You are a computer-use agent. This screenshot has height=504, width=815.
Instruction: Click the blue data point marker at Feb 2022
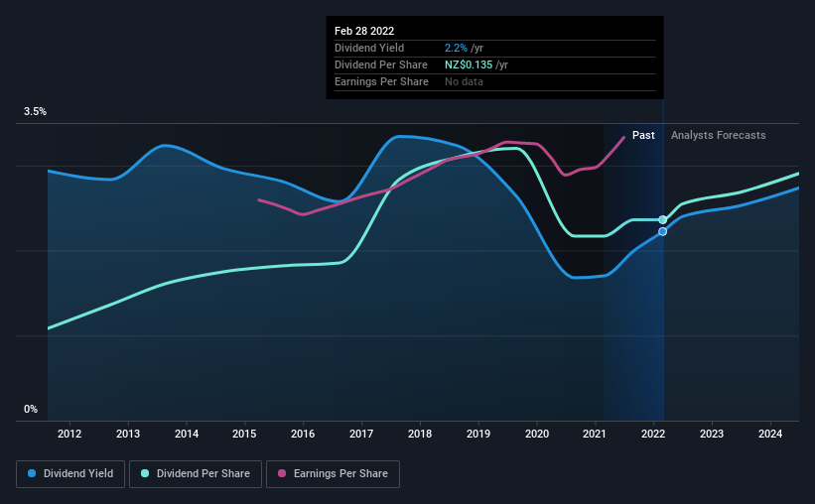[x=663, y=232]
